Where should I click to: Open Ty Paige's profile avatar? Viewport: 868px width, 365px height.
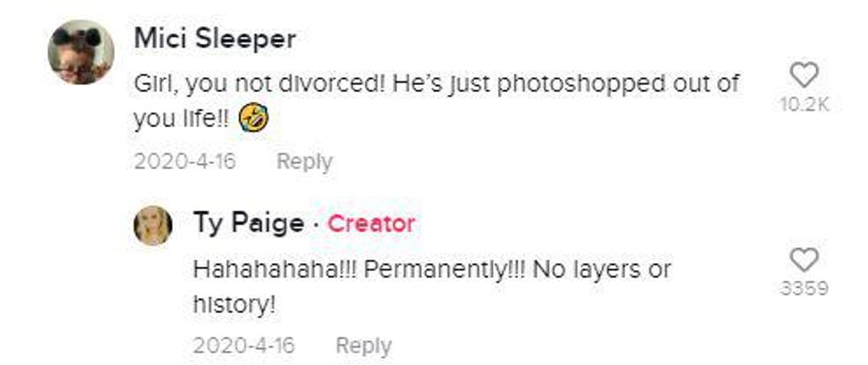click(x=152, y=225)
